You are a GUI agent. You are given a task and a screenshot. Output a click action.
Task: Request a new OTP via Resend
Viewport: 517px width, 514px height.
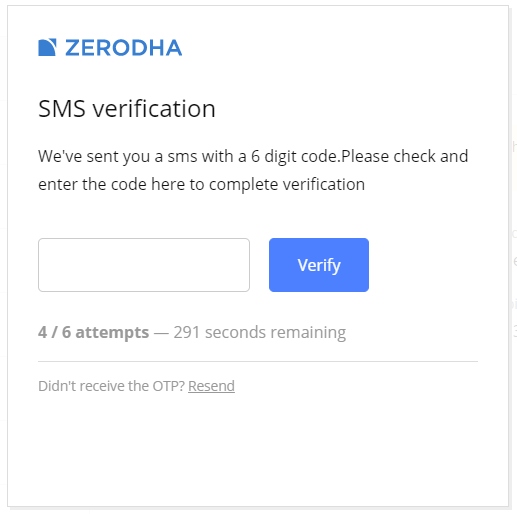211,386
